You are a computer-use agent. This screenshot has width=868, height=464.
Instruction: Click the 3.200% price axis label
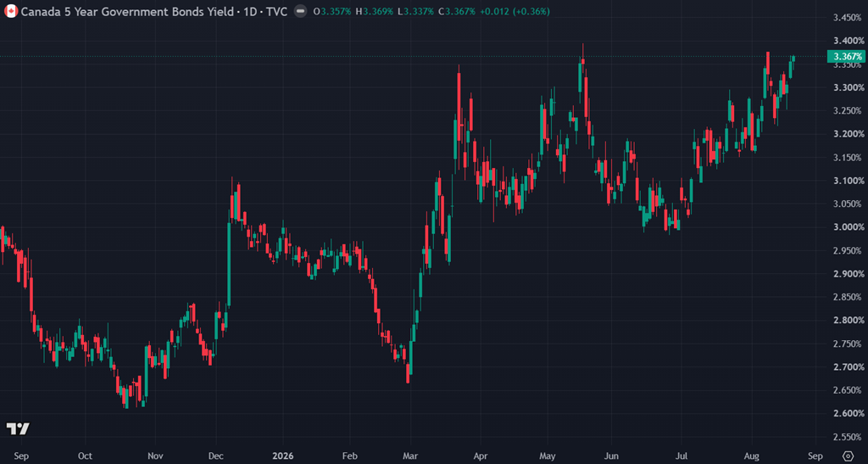848,134
